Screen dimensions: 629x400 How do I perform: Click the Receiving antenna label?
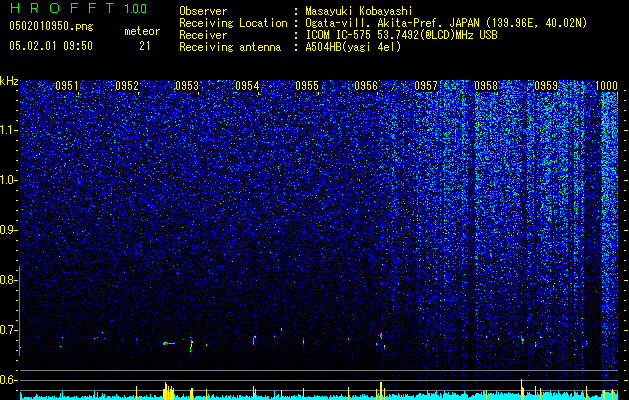tap(230, 47)
